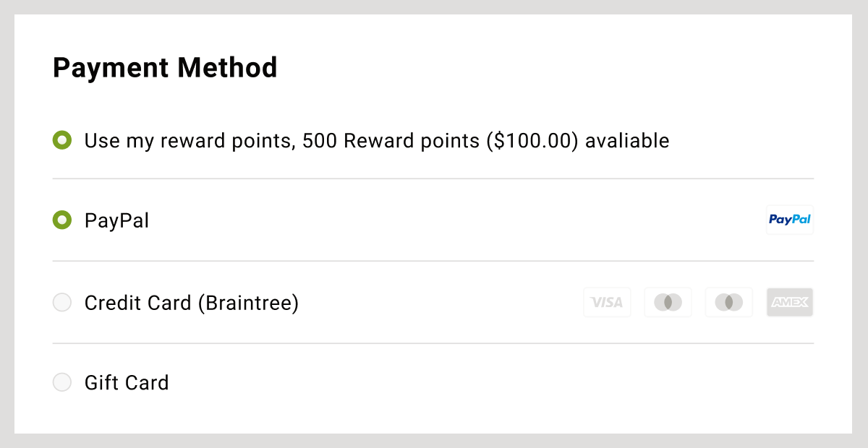The image size is (868, 448).
Task: Click the first Mastercard icon next to VISA
Action: tap(668, 302)
